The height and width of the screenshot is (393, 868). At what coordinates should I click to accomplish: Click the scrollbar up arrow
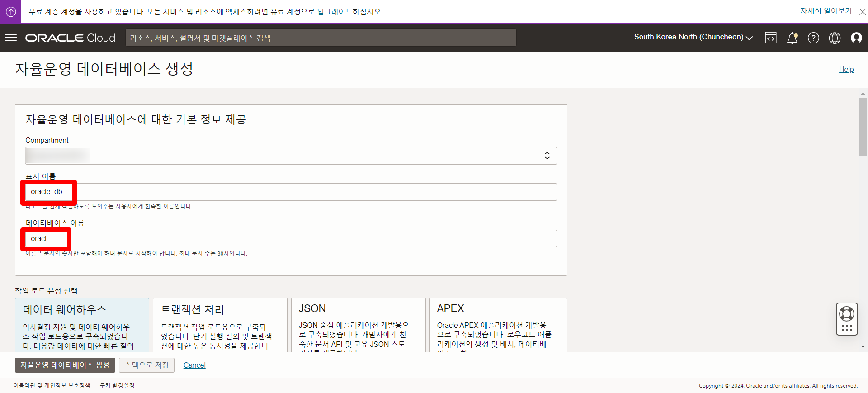(863, 93)
